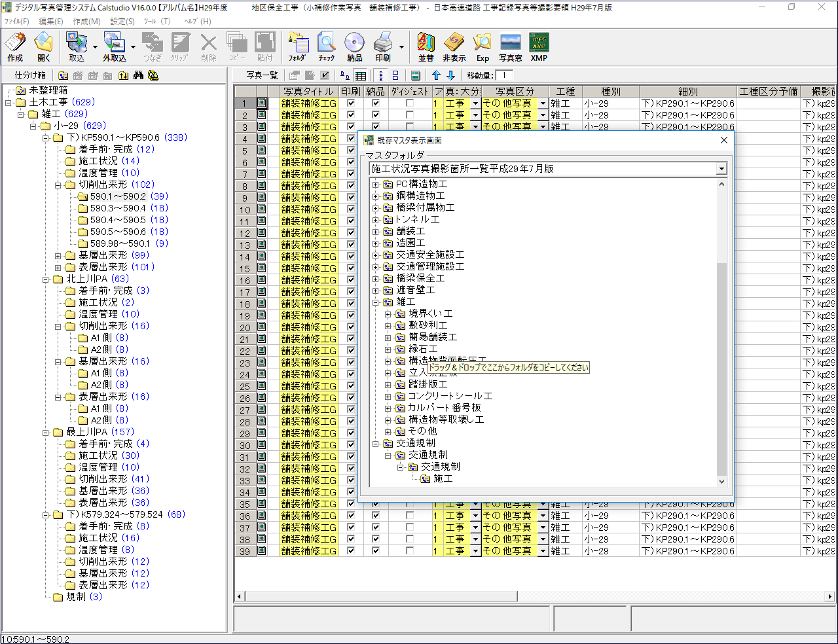
Task: Click the master tree scroll down arrow
Action: click(722, 481)
